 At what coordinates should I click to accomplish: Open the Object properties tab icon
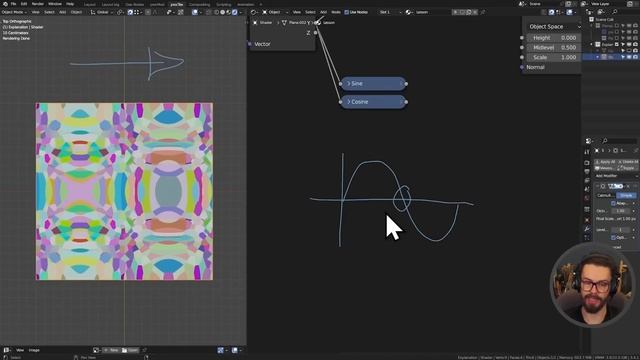click(x=587, y=220)
